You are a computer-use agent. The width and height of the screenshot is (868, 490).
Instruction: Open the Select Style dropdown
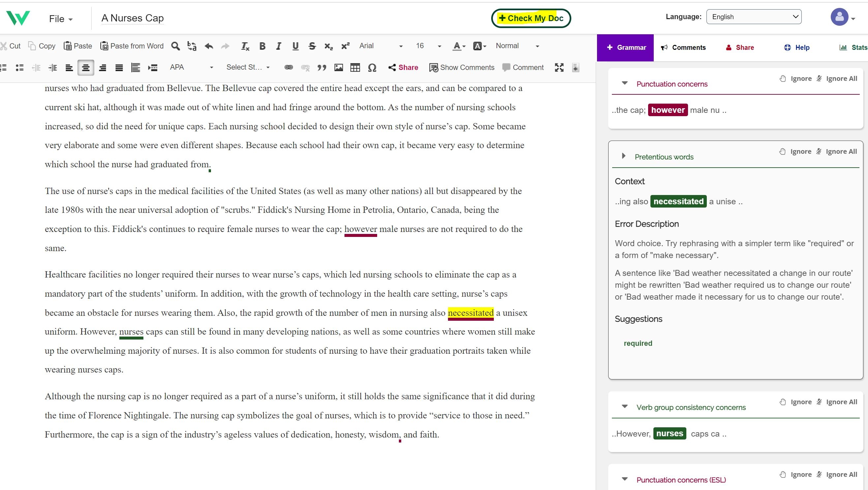pos(248,67)
